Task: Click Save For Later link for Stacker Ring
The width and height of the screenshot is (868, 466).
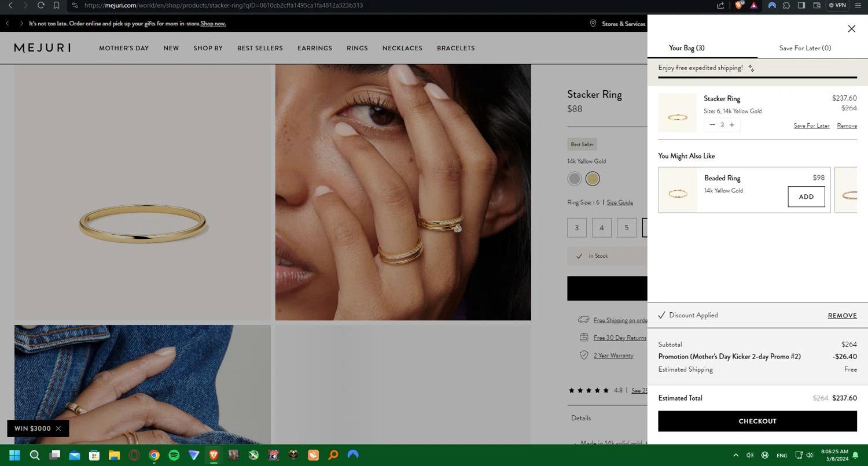Action: (811, 125)
